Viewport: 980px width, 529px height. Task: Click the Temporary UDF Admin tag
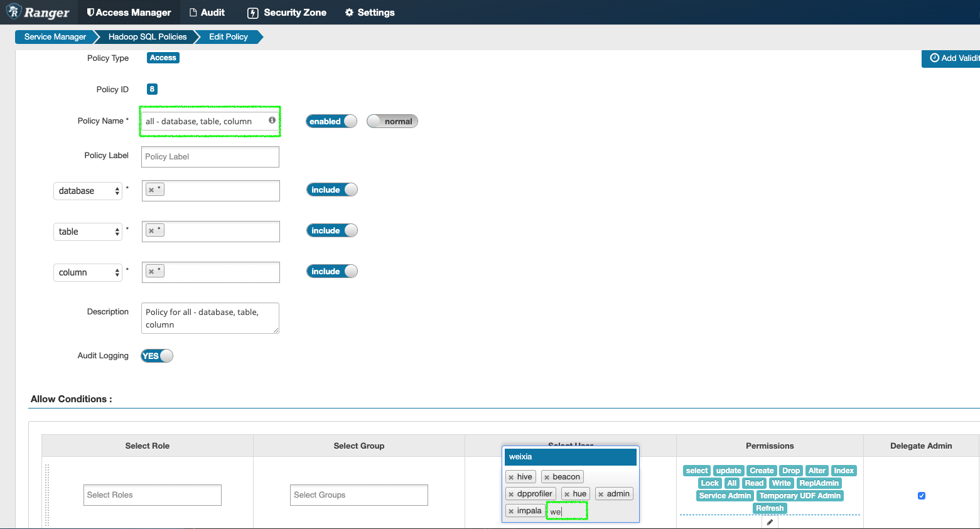[x=800, y=496]
